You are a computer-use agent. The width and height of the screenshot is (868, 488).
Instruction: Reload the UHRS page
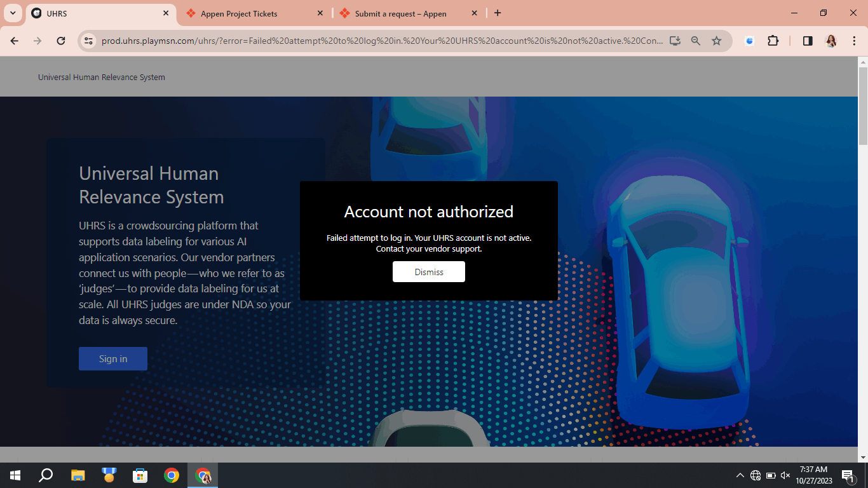pyautogui.click(x=60, y=40)
